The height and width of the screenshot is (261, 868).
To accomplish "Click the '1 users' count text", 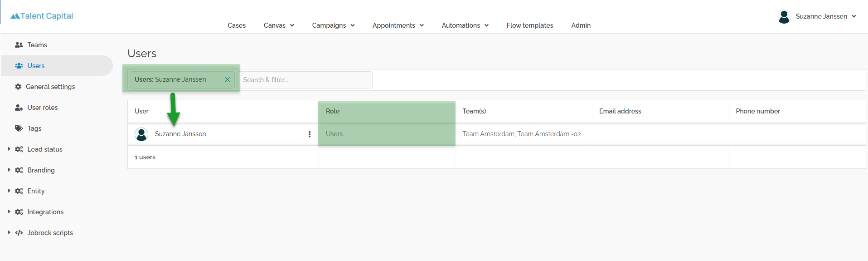I will click(x=145, y=157).
